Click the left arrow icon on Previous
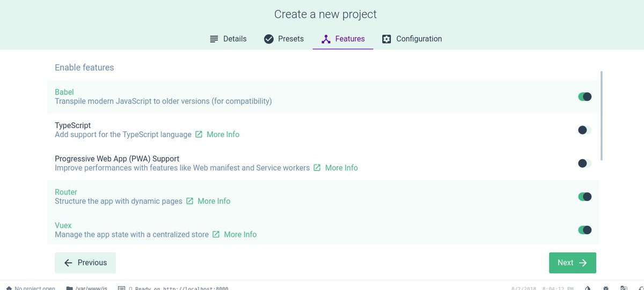The width and height of the screenshot is (644, 290). point(68,263)
